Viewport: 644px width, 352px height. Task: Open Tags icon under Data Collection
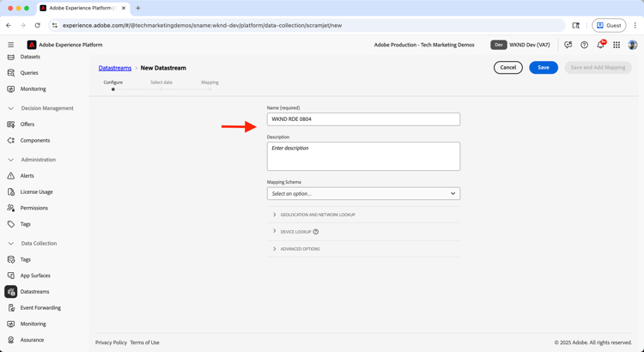(11, 259)
